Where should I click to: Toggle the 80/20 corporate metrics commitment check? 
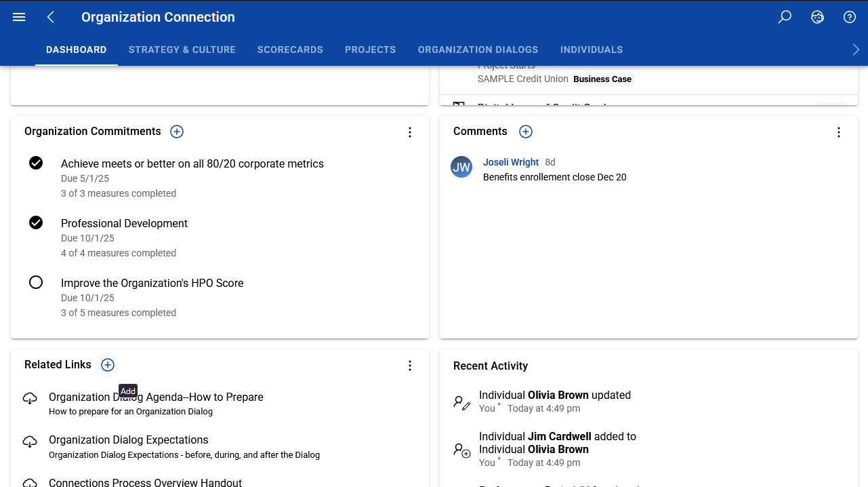pyautogui.click(x=36, y=163)
